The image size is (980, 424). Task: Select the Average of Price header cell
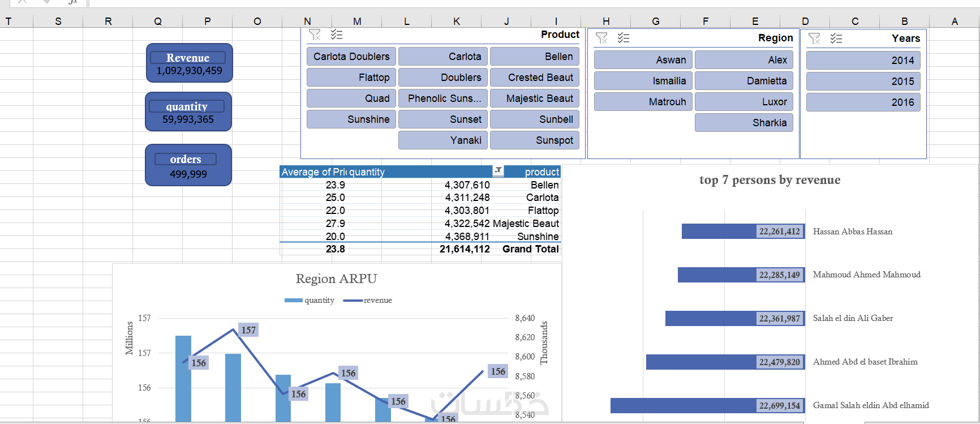(314, 172)
